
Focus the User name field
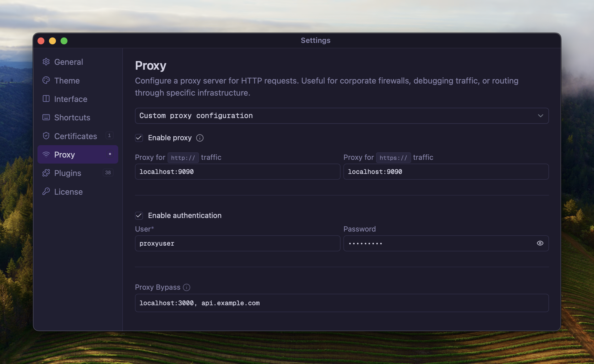click(237, 243)
